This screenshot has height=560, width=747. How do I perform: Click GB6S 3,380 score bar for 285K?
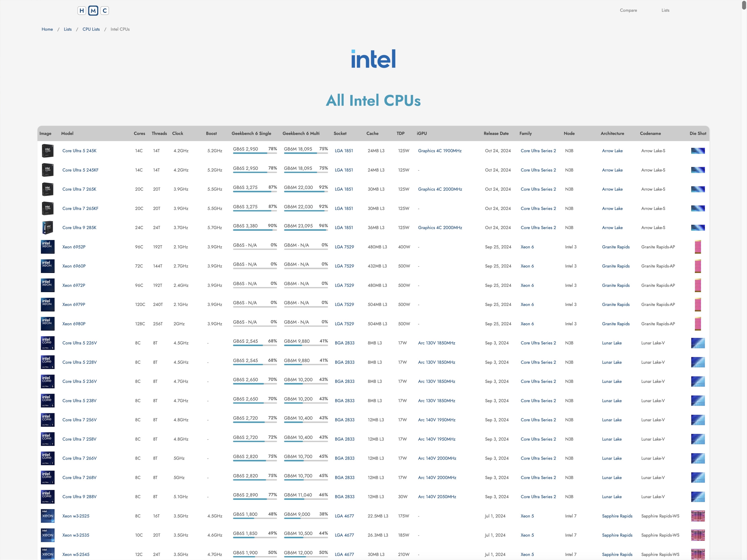[x=255, y=227]
